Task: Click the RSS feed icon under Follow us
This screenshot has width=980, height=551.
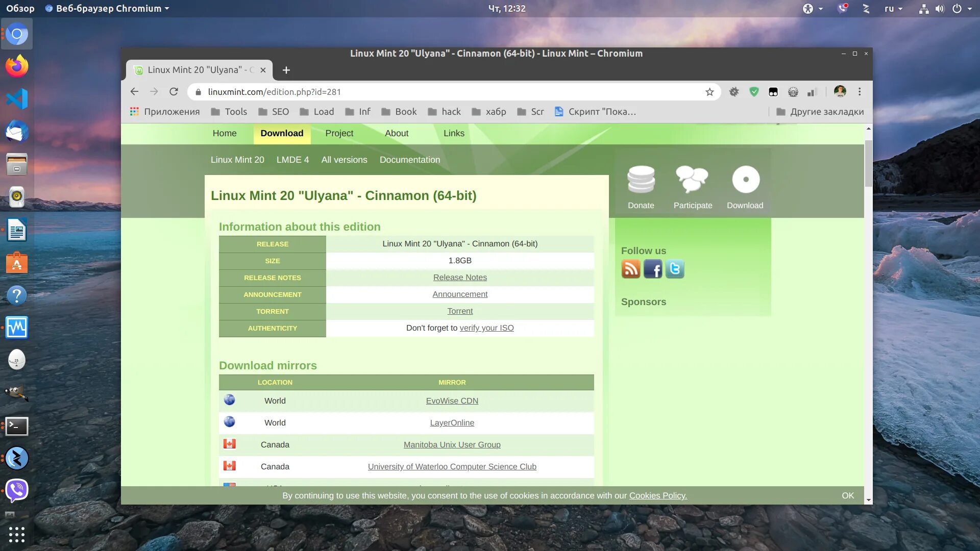Action: point(631,269)
